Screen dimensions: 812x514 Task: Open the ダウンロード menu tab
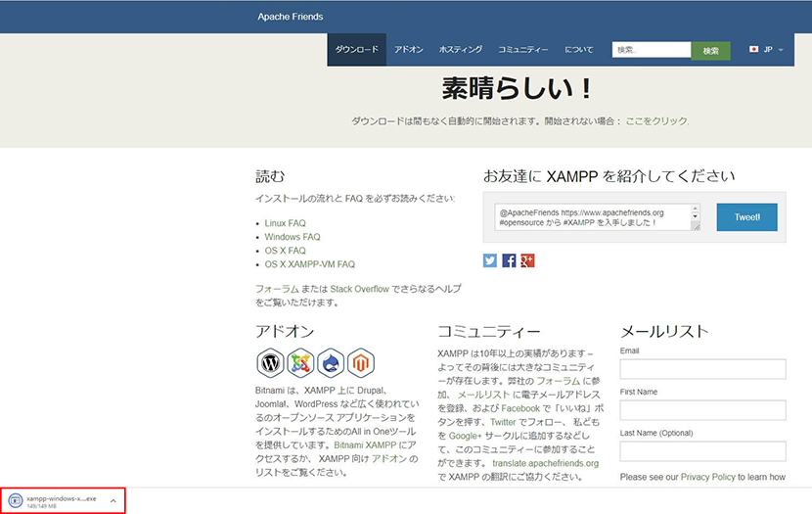click(x=357, y=50)
